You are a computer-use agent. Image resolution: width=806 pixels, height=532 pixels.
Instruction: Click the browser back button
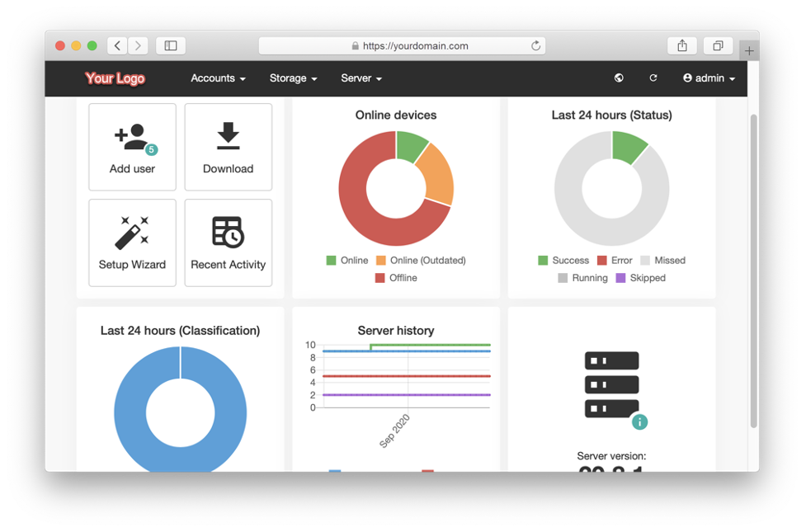[117, 45]
